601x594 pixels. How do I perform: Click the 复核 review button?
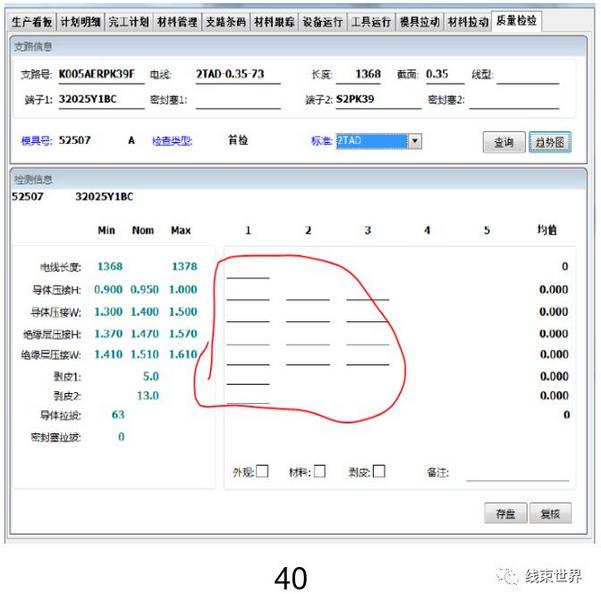point(550,513)
